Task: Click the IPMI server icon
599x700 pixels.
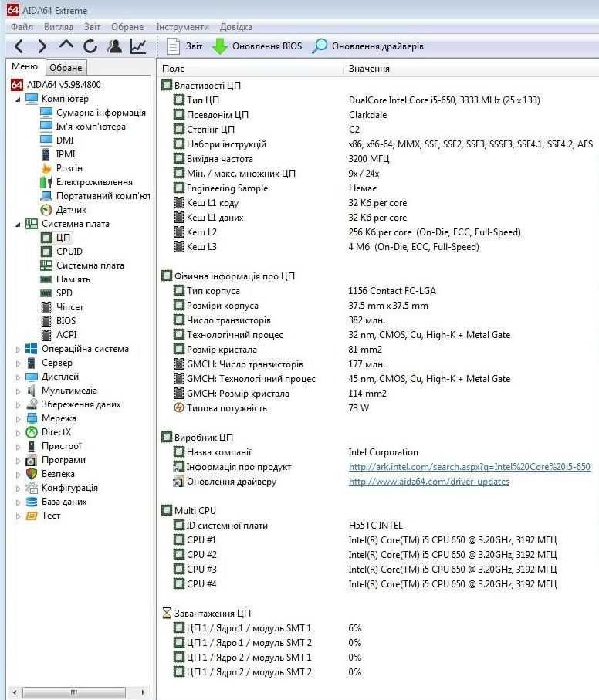Action: tap(46, 154)
